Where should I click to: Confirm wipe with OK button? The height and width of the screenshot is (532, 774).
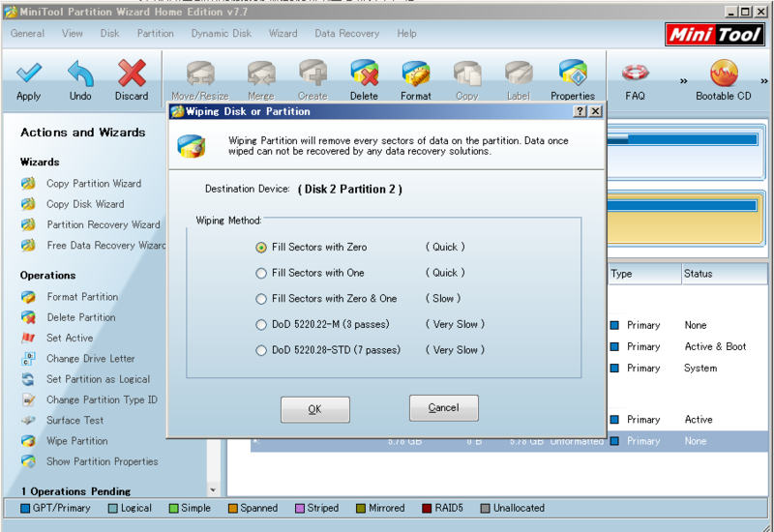pos(315,409)
